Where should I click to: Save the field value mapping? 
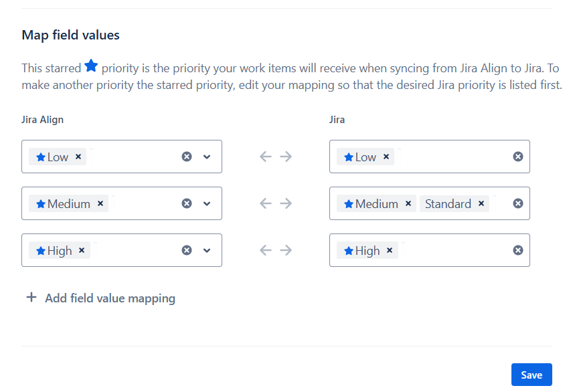pyautogui.click(x=531, y=375)
